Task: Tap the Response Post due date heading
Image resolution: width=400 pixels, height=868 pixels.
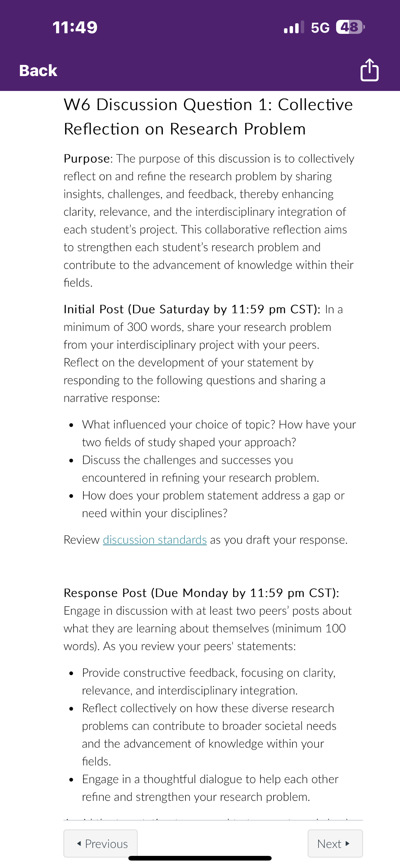Action: (x=201, y=593)
